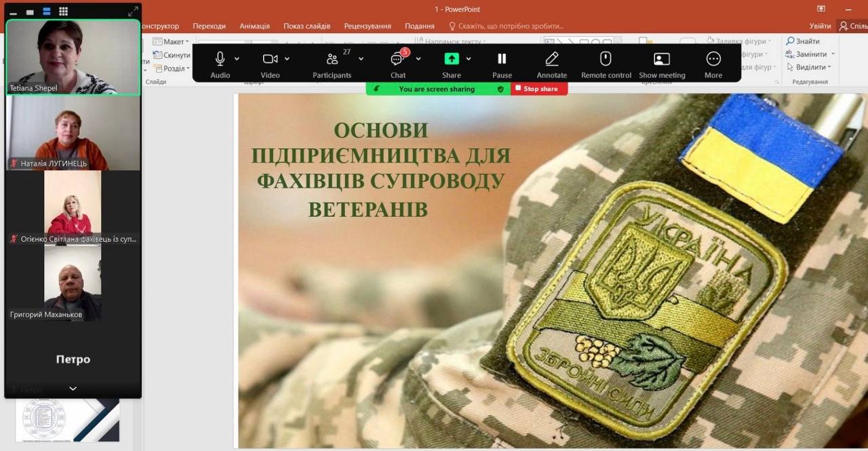Click the red Stop share button
868x451 pixels.
[x=539, y=89]
